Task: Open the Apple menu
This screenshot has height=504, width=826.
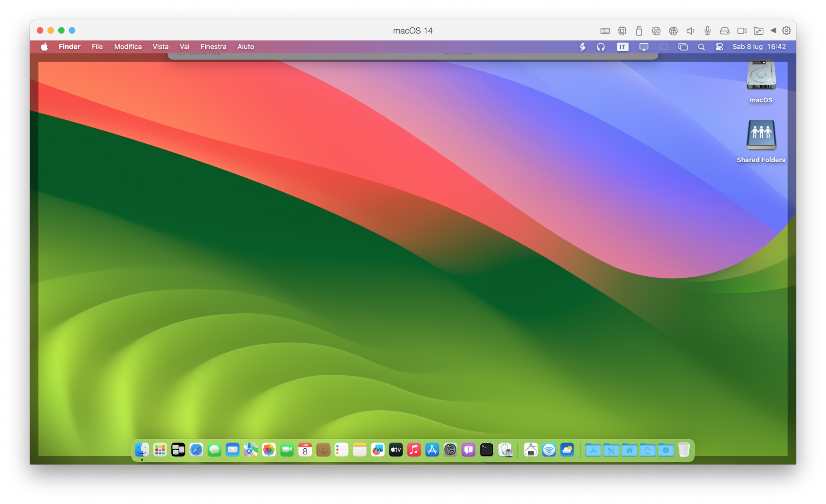Action: pos(44,47)
